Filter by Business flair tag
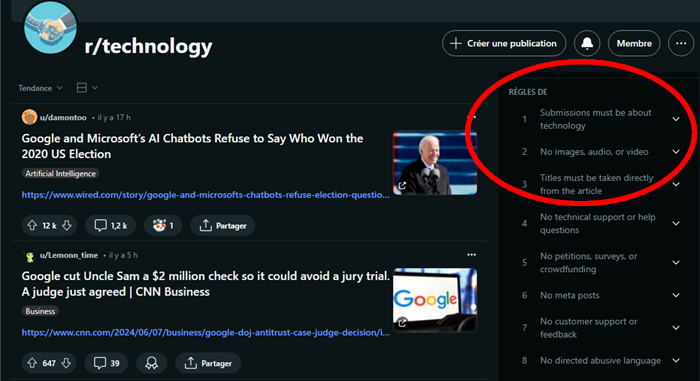This screenshot has height=381, width=700. coord(40,311)
